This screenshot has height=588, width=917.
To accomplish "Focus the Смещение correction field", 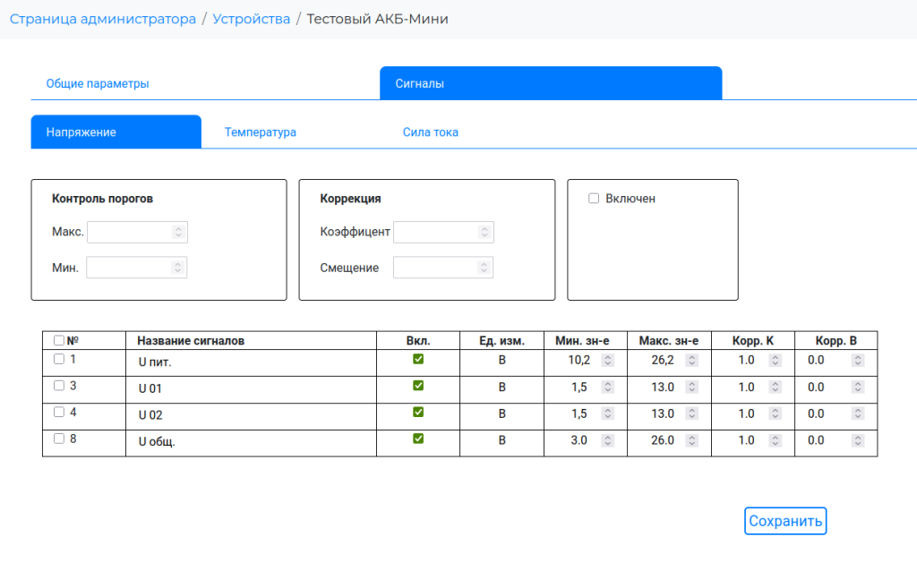I will click(443, 268).
